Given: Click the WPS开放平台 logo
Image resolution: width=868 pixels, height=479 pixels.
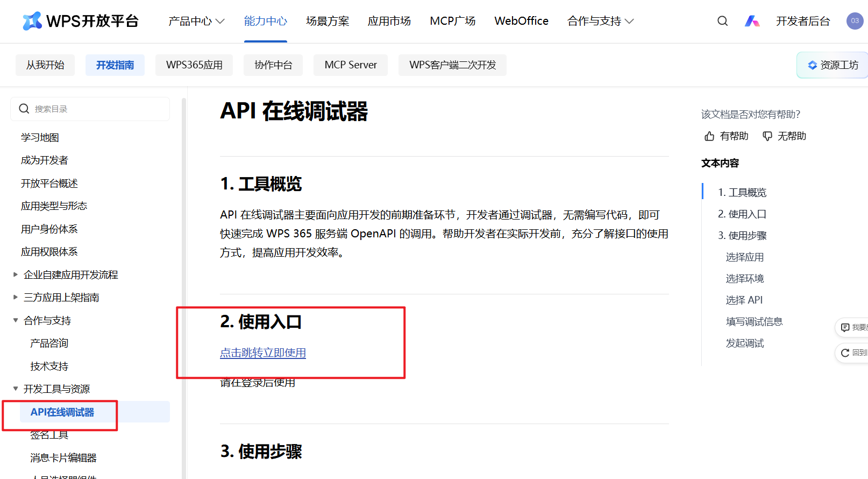Looking at the screenshot, I should click(81, 21).
